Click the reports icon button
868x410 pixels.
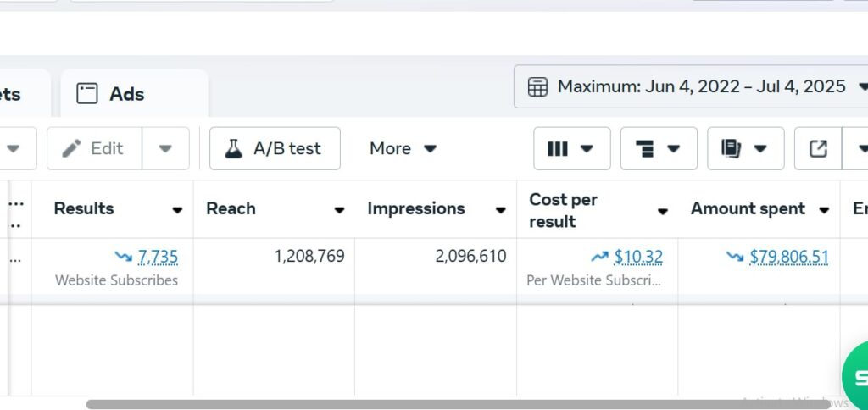(x=731, y=149)
